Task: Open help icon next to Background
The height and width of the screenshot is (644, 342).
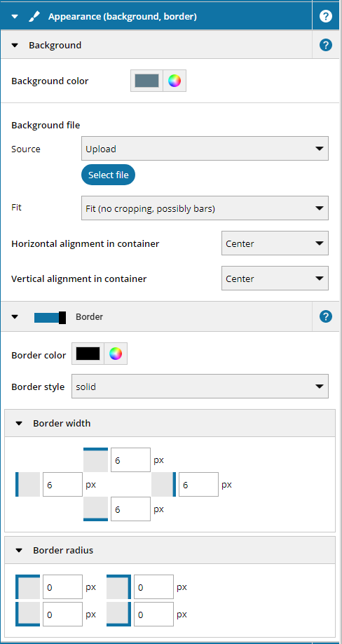Action: pos(326,45)
